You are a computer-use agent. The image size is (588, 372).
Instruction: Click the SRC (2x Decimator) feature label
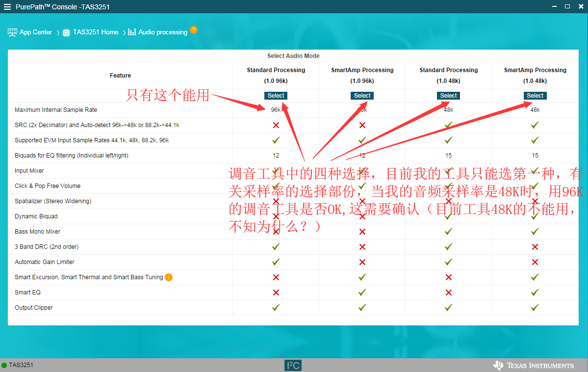click(97, 125)
